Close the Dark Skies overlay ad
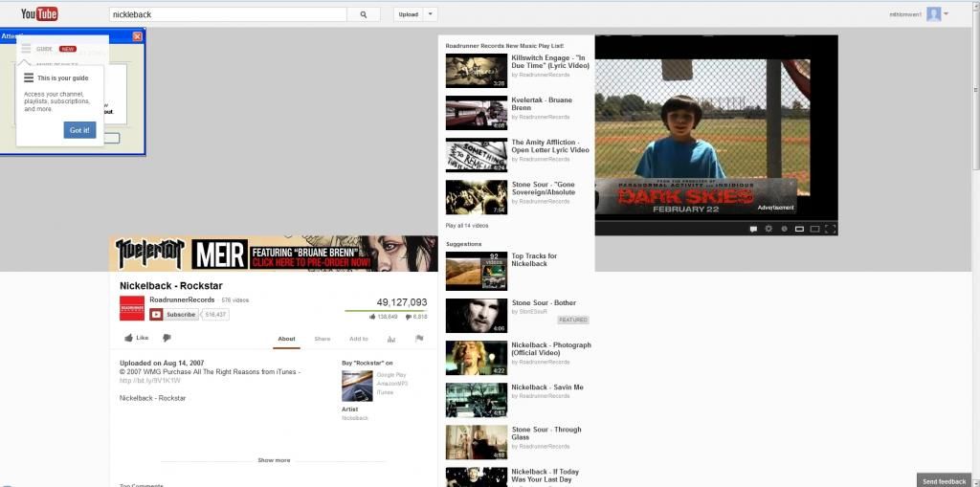980x487 pixels. (x=791, y=184)
